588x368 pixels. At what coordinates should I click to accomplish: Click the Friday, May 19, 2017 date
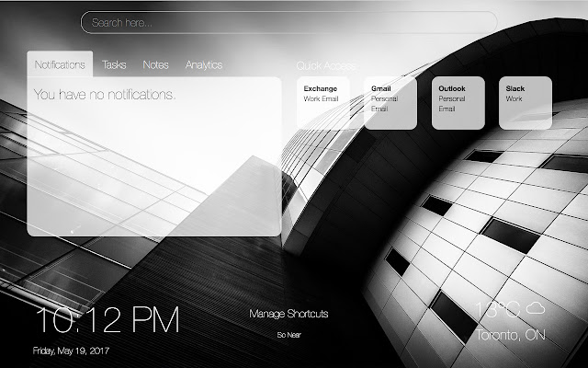point(71,351)
